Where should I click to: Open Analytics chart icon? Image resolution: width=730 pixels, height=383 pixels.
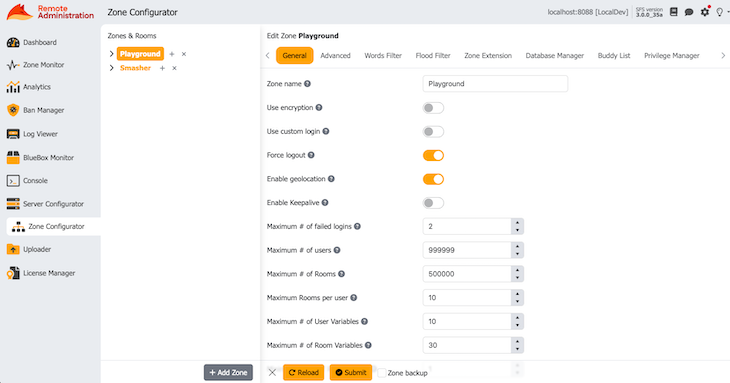point(13,87)
